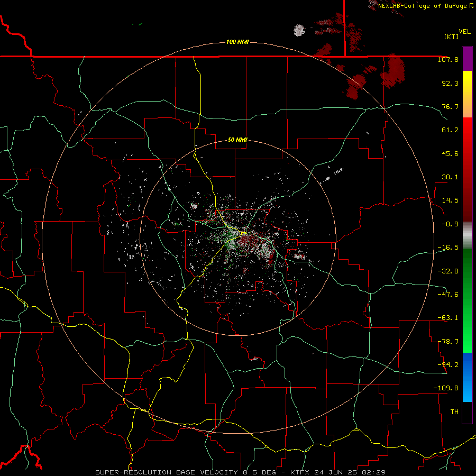
Task: Click the NEXLAB-College of DuPage label
Action: pyautogui.click(x=422, y=6)
